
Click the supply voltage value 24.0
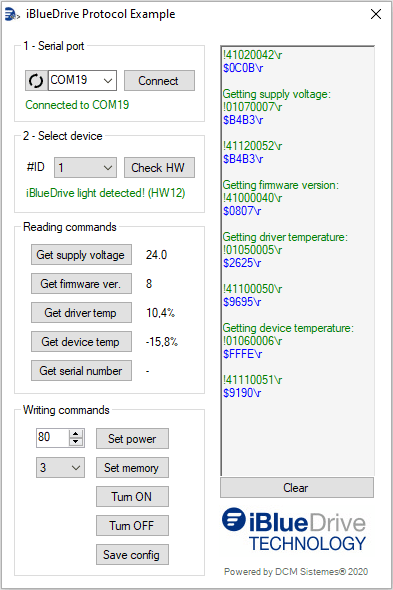click(x=156, y=255)
